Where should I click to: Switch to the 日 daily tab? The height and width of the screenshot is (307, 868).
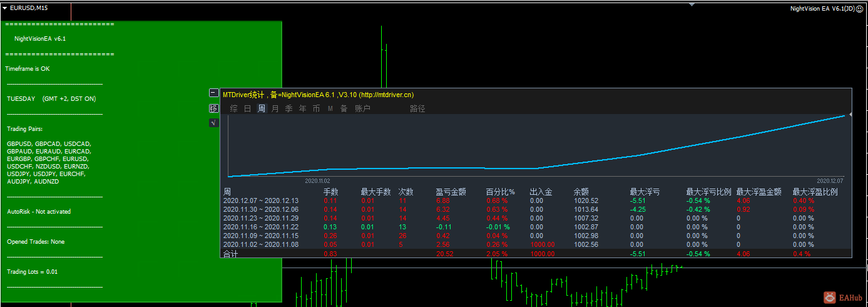tap(247, 108)
